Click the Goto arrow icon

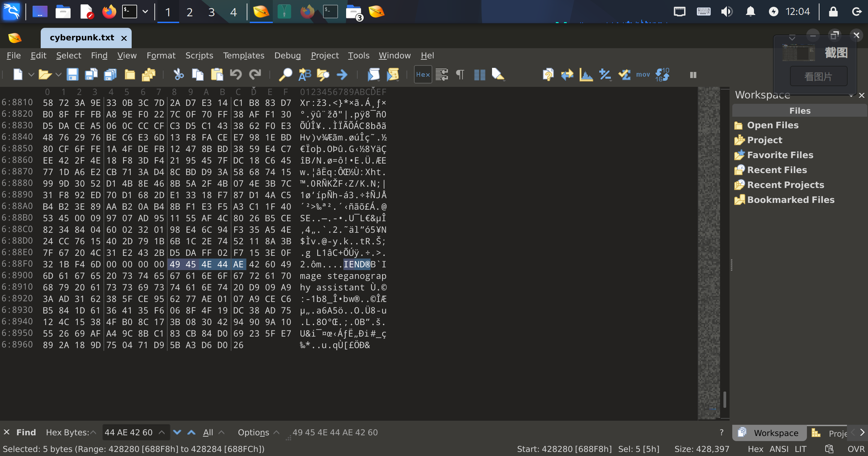pos(342,74)
